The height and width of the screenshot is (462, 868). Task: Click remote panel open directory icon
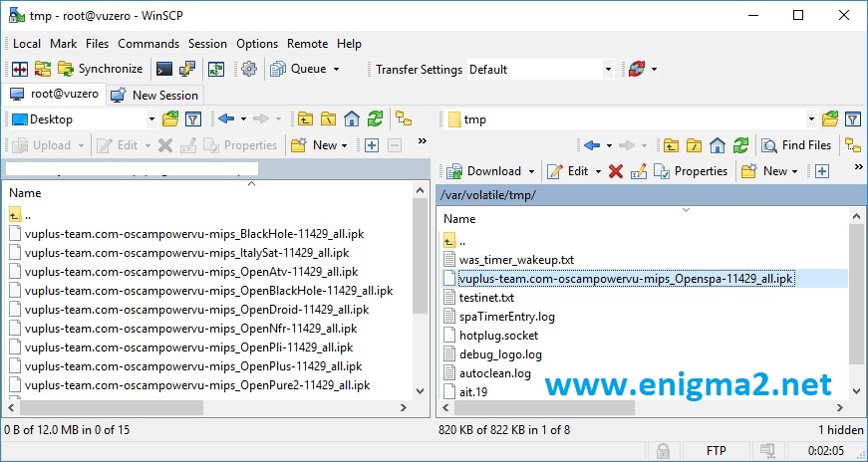(x=830, y=118)
